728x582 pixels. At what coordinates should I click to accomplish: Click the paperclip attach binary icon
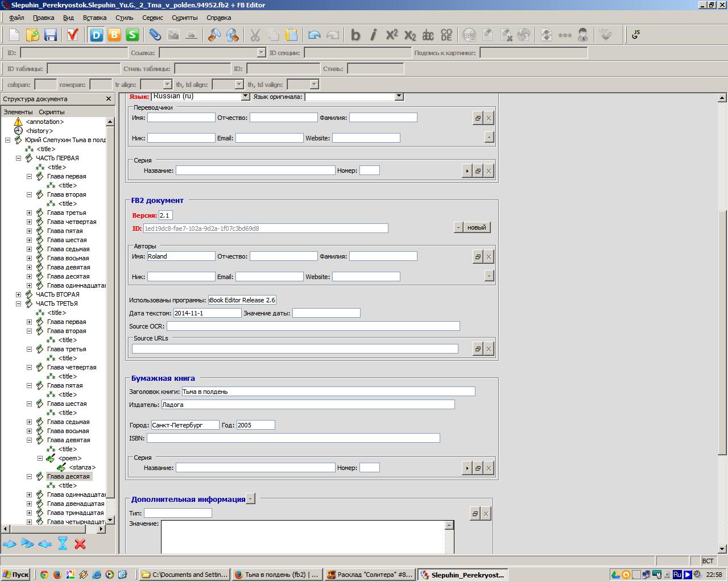click(x=155, y=35)
